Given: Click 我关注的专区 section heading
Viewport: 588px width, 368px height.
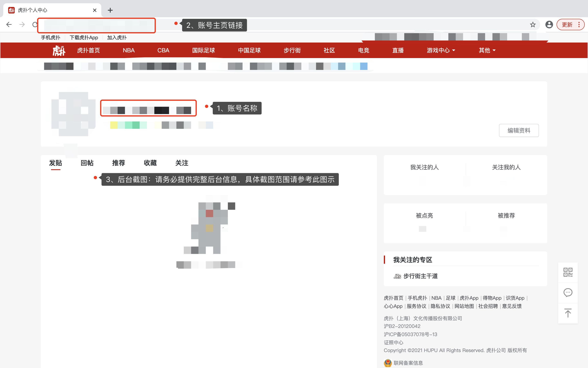Looking at the screenshot, I should pyautogui.click(x=413, y=260).
